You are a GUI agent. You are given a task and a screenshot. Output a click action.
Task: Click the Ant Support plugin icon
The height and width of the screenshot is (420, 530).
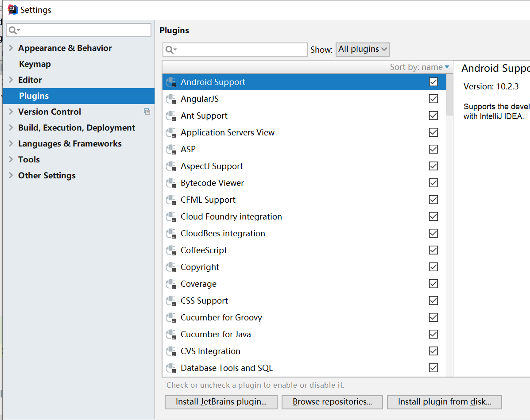point(171,116)
